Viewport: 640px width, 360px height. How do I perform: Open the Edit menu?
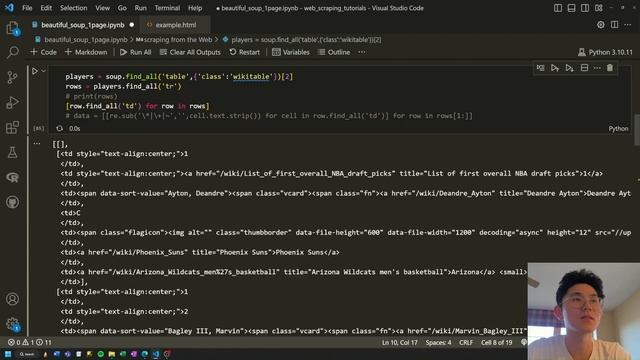point(46,8)
